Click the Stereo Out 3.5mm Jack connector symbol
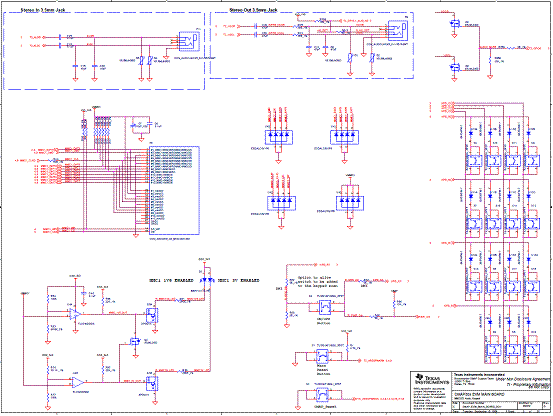This screenshot has width=553, height=416. [399, 30]
